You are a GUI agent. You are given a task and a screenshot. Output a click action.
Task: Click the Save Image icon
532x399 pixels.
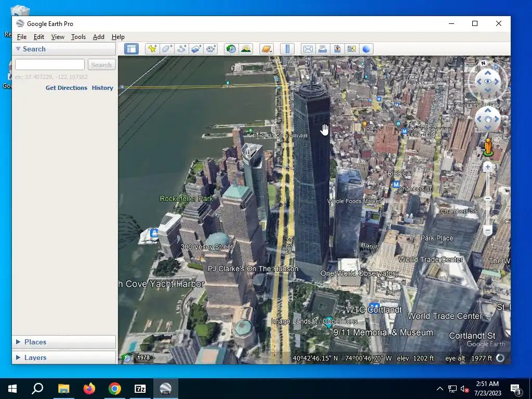pos(337,49)
